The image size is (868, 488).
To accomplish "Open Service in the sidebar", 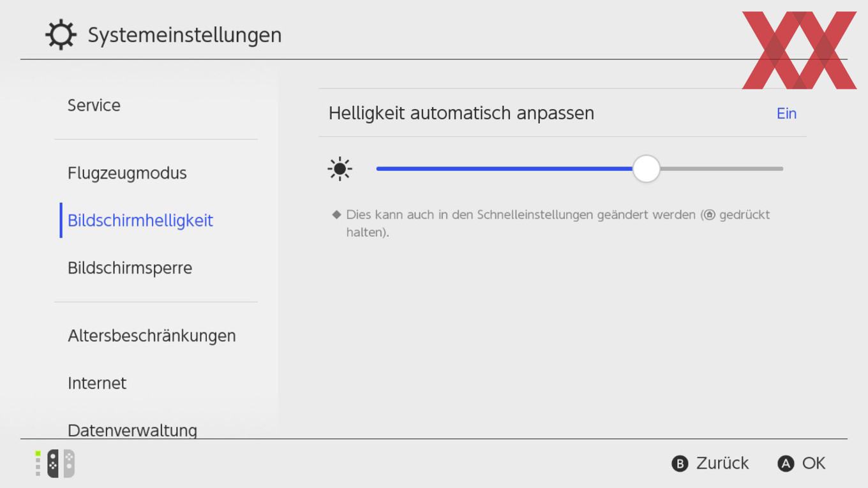I will pyautogui.click(x=94, y=105).
